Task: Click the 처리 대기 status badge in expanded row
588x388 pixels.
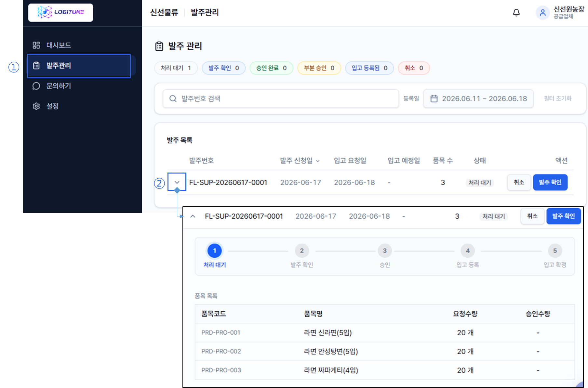Action: (494, 216)
